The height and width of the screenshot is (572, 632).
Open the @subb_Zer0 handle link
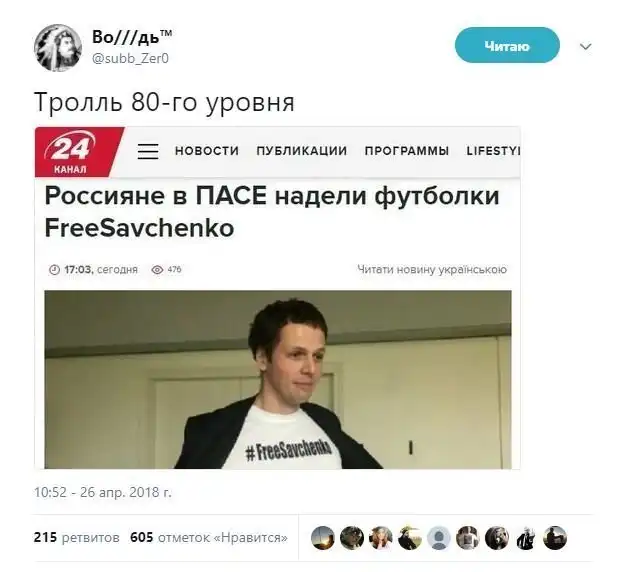click(131, 59)
